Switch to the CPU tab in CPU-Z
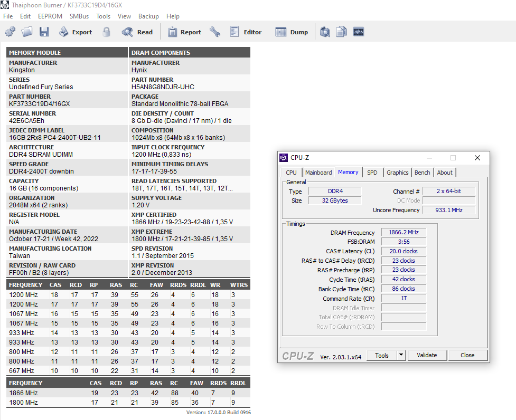The height and width of the screenshot is (420, 516). (291, 173)
